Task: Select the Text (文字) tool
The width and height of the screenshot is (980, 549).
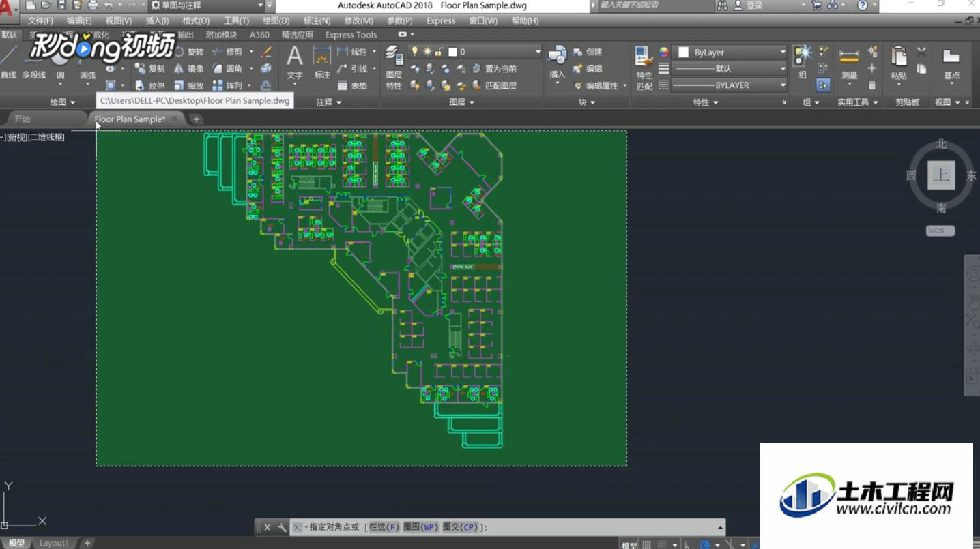Action: click(x=294, y=63)
